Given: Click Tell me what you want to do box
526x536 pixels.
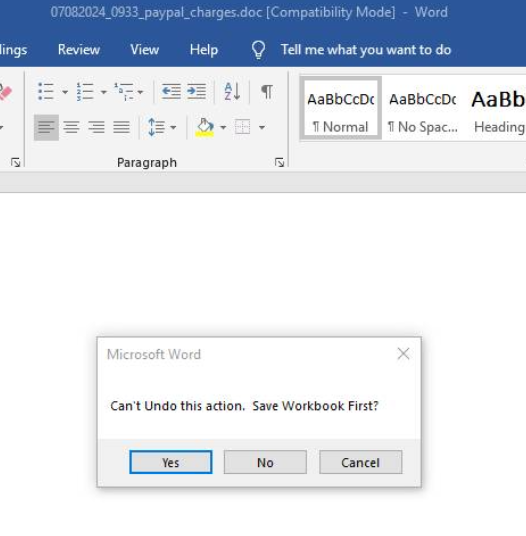Looking at the screenshot, I should (366, 50).
